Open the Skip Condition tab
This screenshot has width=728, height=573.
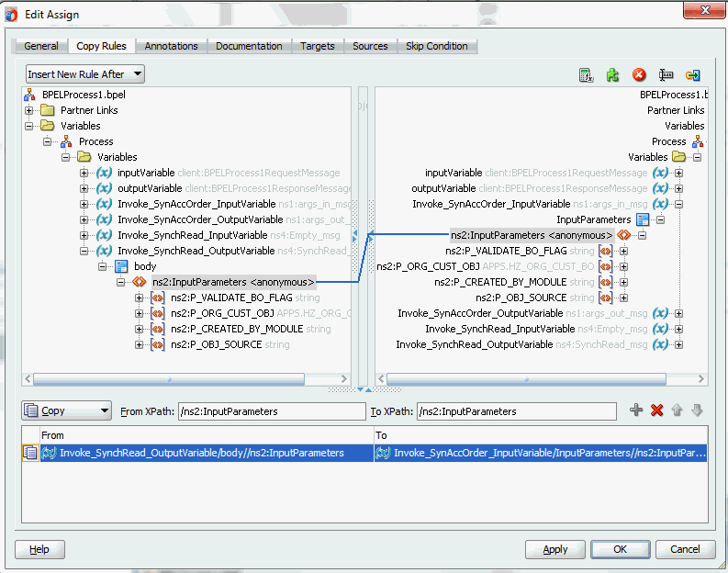point(436,46)
